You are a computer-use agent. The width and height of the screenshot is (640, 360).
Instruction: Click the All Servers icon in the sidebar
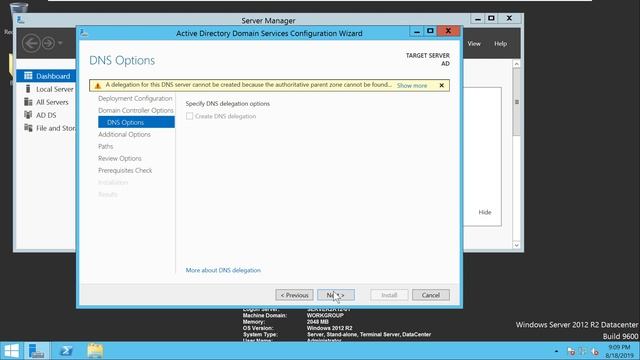28,102
